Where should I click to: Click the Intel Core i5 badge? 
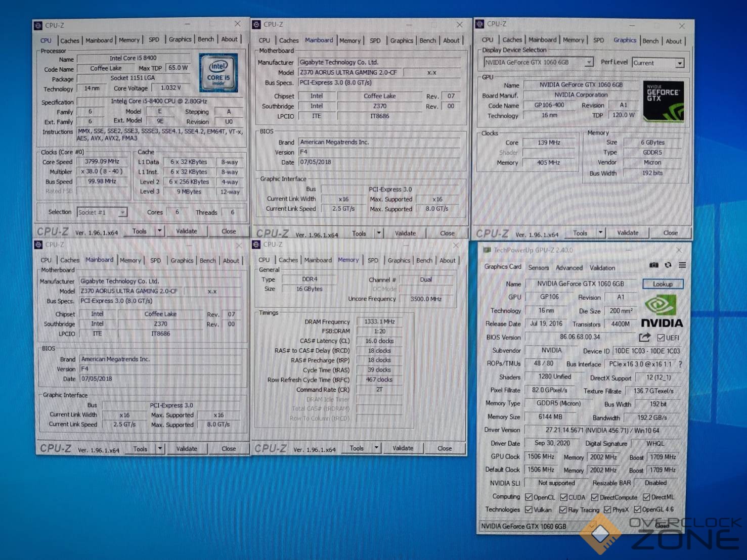218,73
